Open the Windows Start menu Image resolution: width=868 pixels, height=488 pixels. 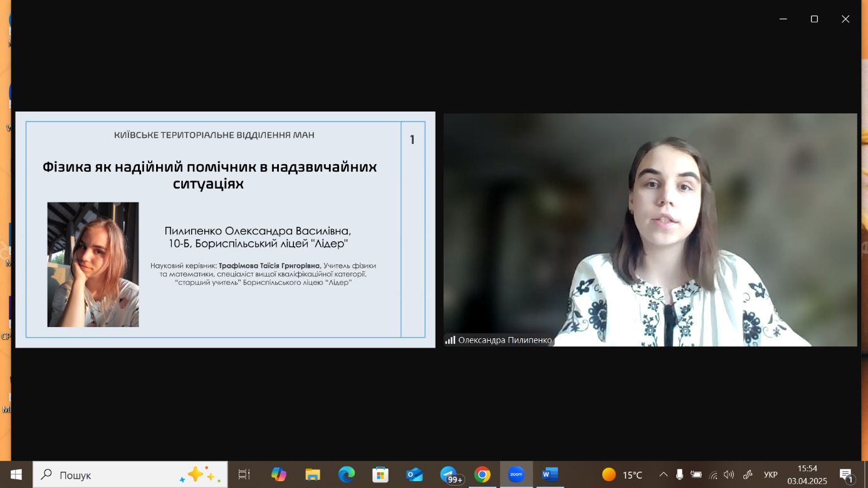[x=16, y=475]
